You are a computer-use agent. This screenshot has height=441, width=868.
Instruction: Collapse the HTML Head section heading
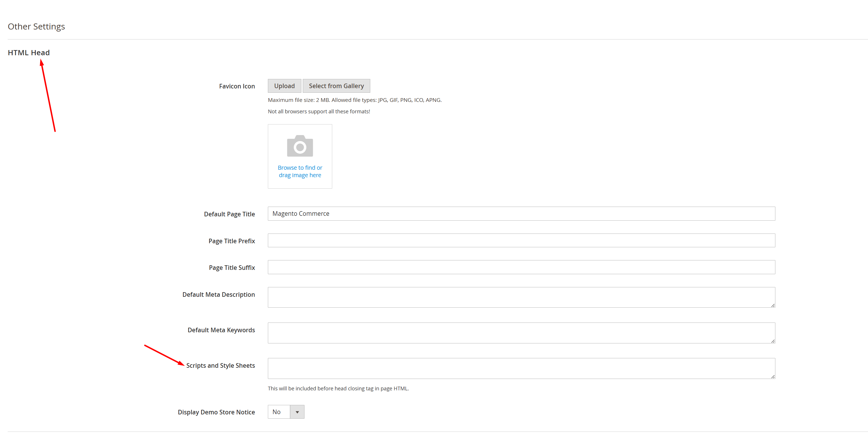click(x=29, y=53)
